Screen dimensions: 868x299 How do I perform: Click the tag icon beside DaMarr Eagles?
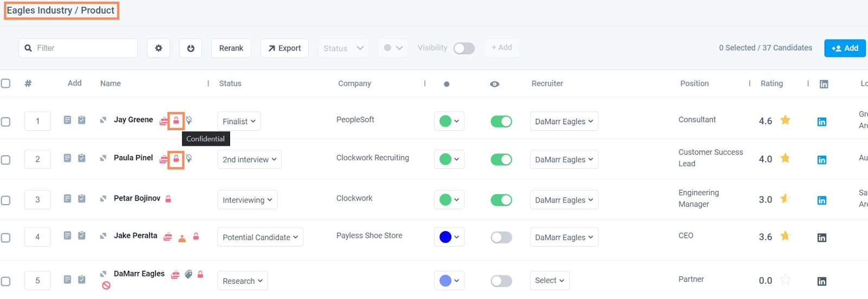click(188, 275)
